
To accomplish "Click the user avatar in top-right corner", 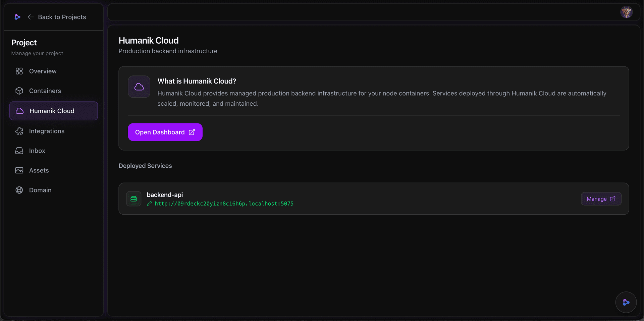I will [x=627, y=12].
